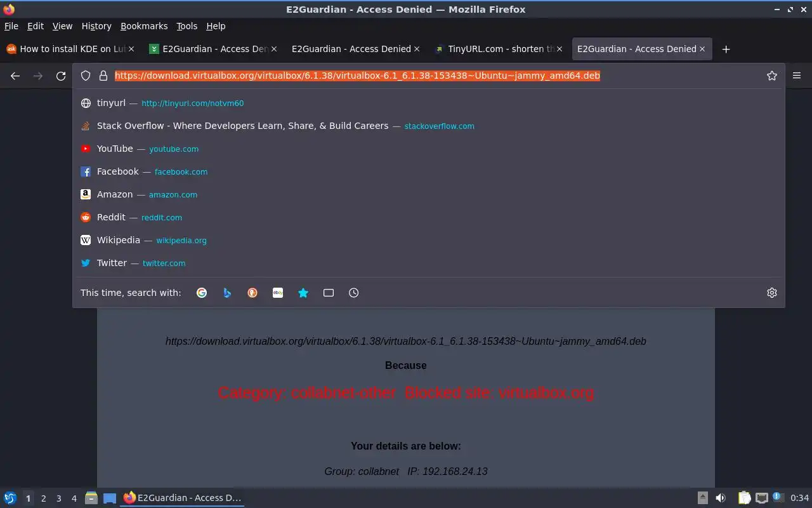Switch to virtual desktop 4
Screen dimensions: 812x508
(x=74, y=498)
